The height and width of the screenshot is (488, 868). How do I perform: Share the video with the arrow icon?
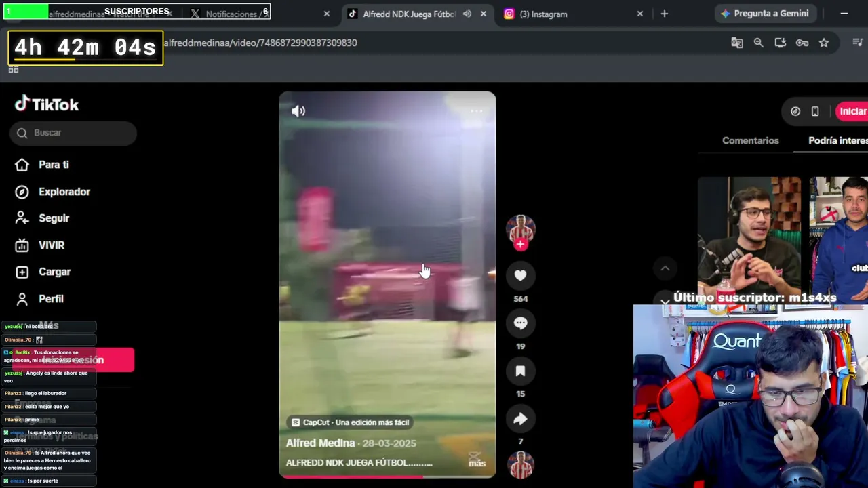520,419
